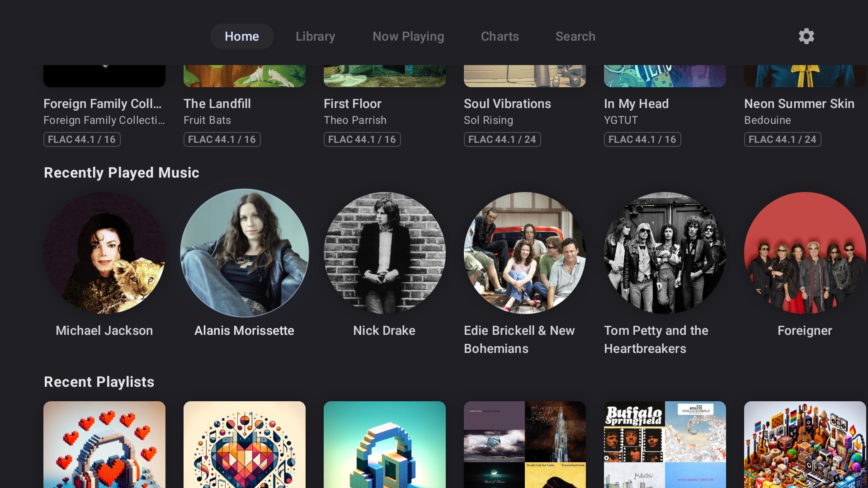Open playlist with pixel hearts headphones cover
The image size is (868, 488).
104,445
